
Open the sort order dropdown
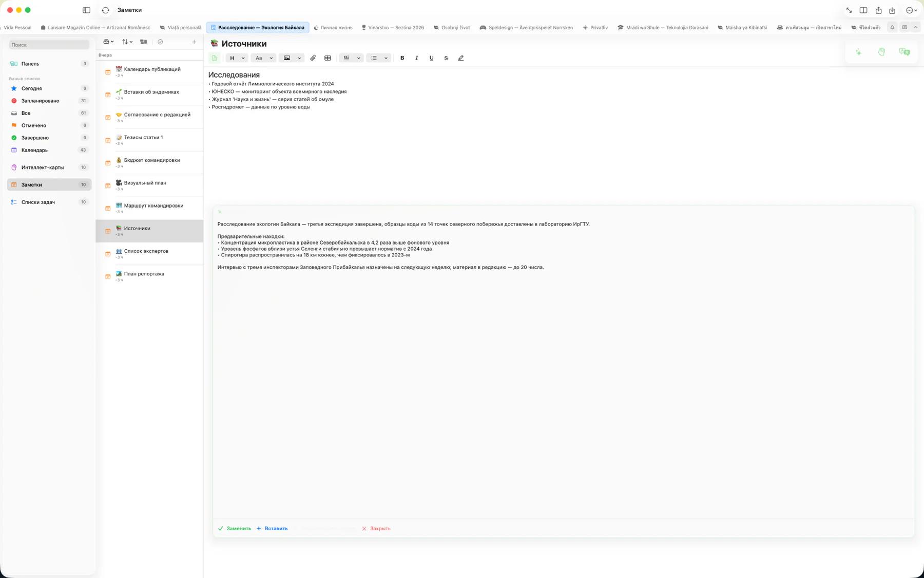127,42
